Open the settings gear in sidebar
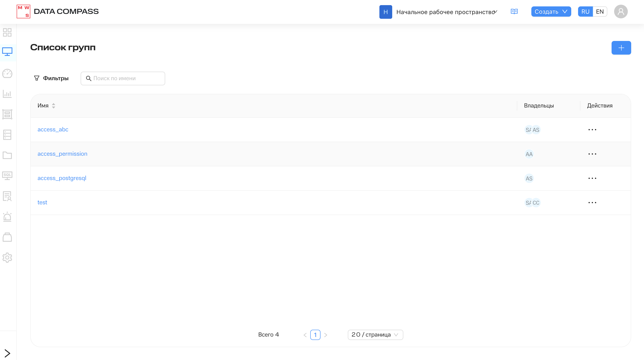Screen dimensions: 644x360 click(7, 258)
